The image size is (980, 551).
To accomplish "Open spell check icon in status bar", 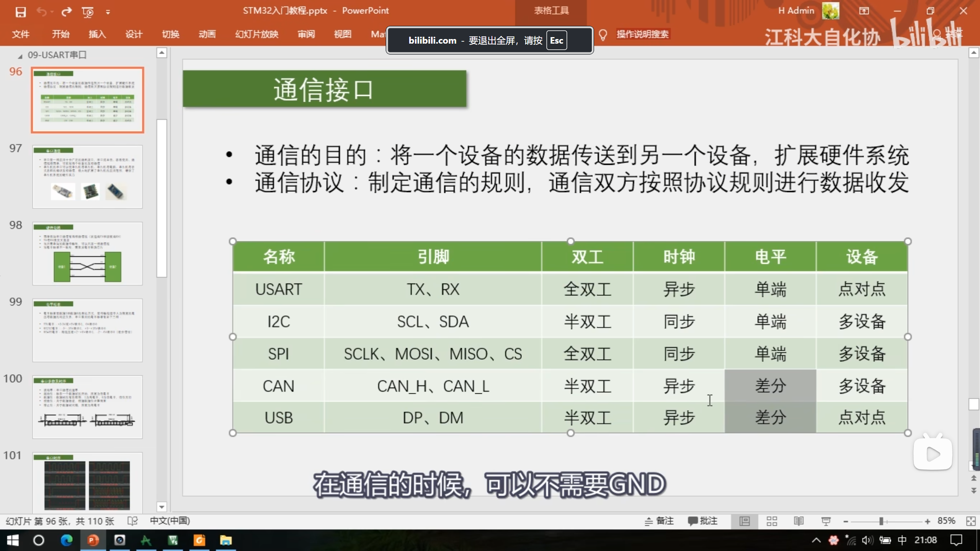I will tap(132, 521).
